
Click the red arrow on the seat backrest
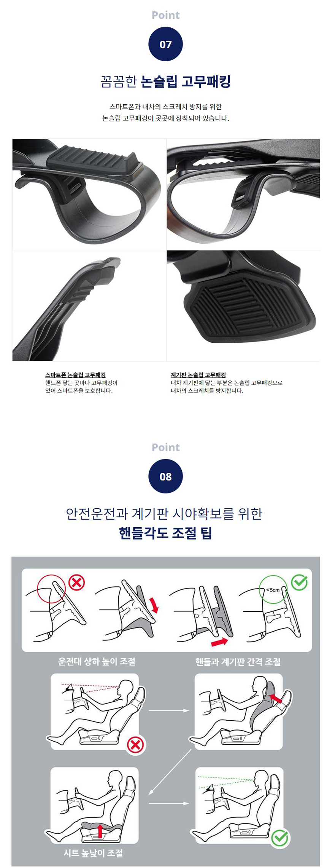click(x=276, y=697)
